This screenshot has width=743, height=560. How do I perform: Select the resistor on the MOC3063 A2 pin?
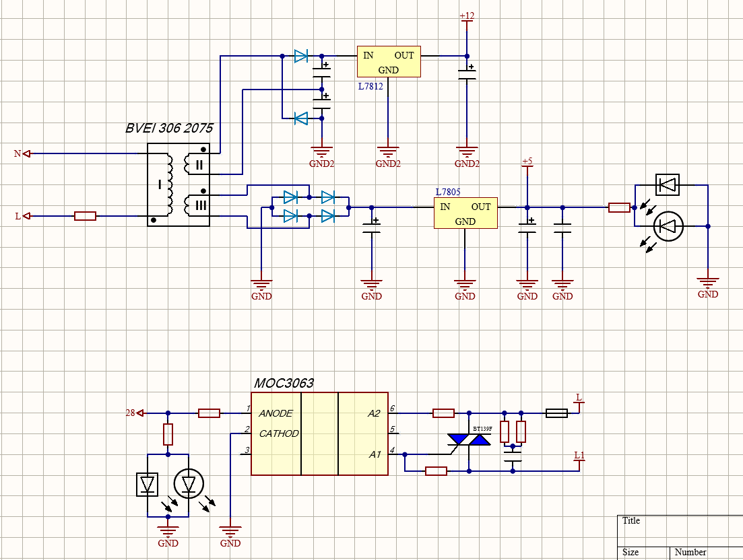point(443,413)
